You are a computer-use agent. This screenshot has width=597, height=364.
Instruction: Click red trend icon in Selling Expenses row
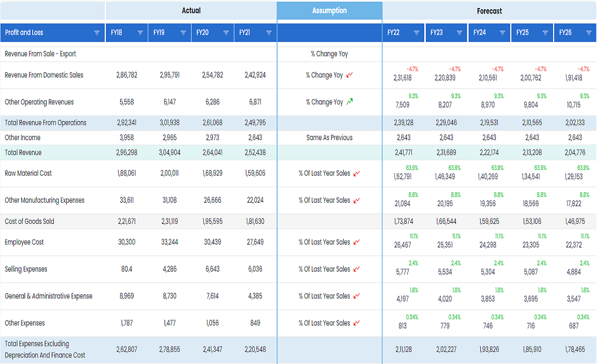pos(357,269)
